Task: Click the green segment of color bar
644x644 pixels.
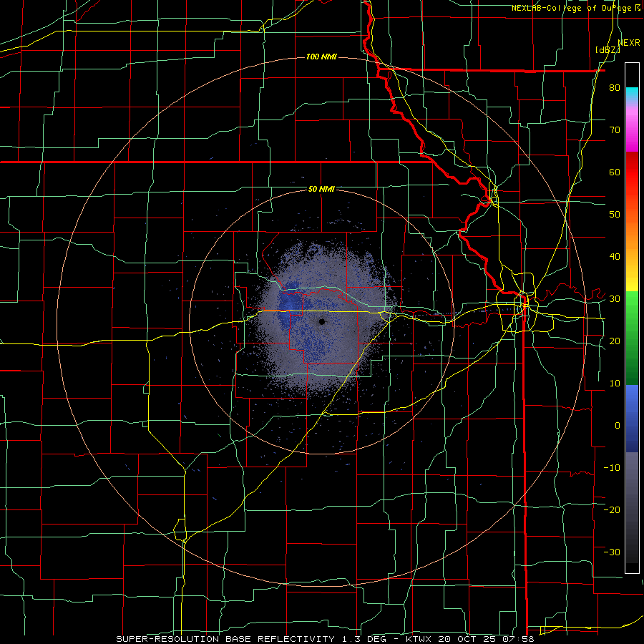Action: [632, 338]
